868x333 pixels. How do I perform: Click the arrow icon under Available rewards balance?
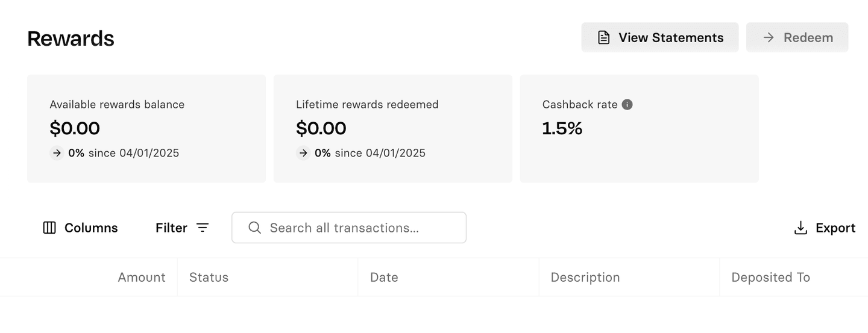[x=57, y=153]
